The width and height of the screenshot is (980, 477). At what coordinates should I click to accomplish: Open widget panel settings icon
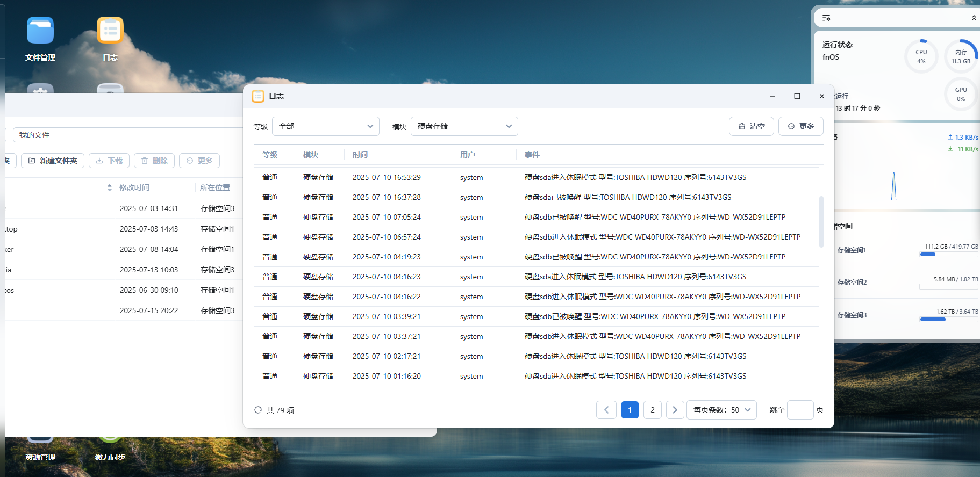tap(826, 18)
